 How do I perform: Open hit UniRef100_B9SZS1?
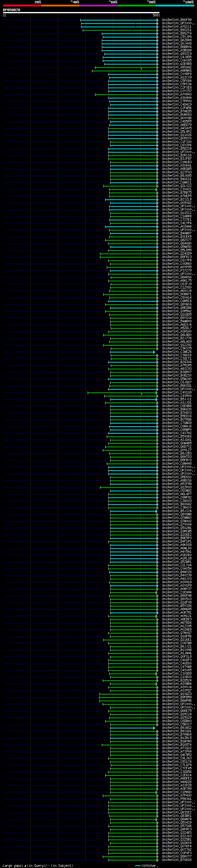pos(177,30)
